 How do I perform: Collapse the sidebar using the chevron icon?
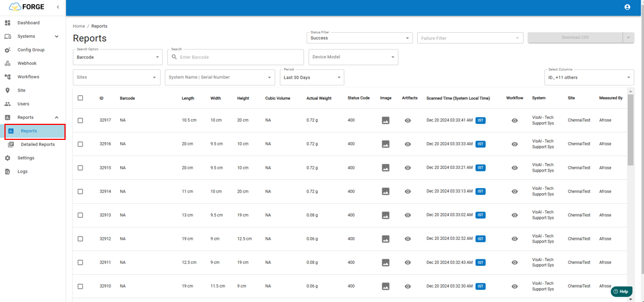(58, 7)
